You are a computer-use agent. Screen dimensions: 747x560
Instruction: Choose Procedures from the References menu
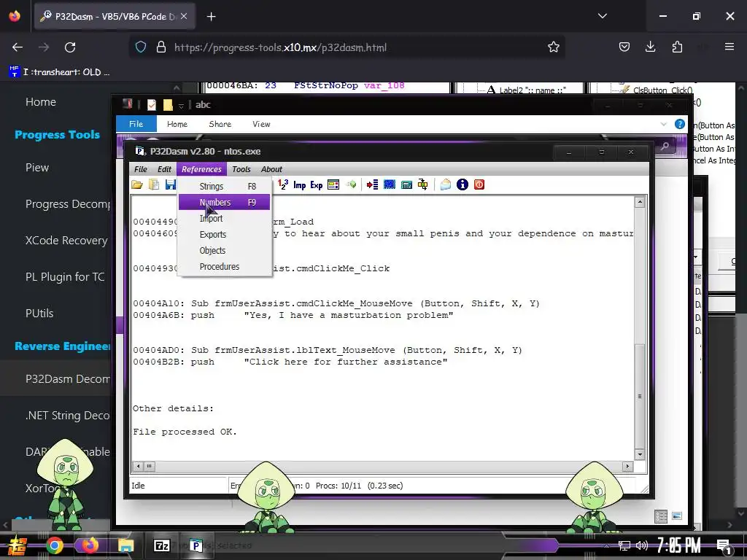point(224,267)
